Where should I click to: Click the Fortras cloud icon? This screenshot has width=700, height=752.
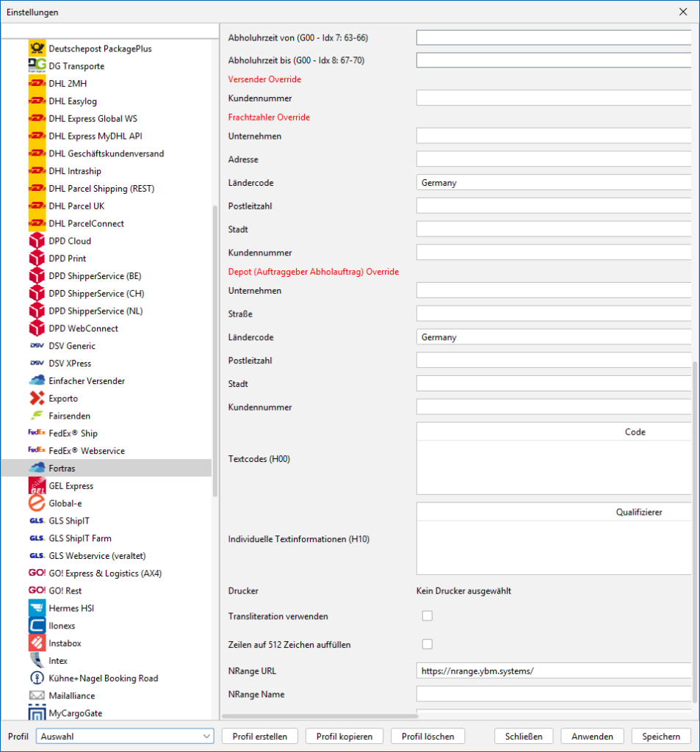click(x=37, y=468)
